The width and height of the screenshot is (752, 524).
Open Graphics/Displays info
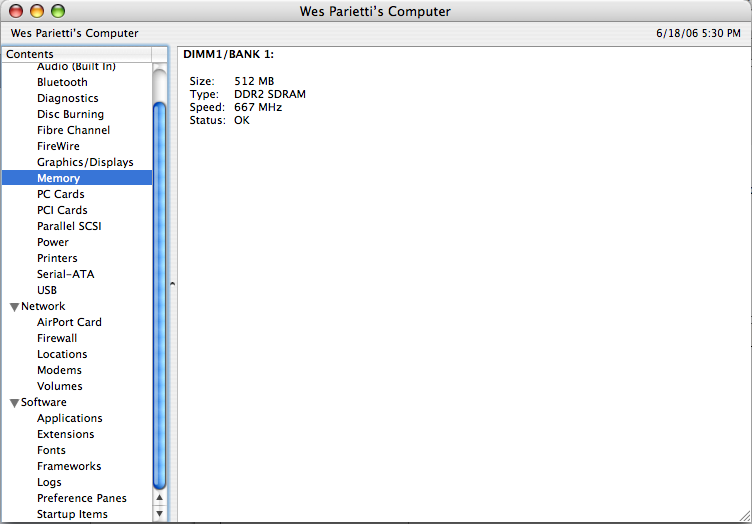click(x=85, y=162)
